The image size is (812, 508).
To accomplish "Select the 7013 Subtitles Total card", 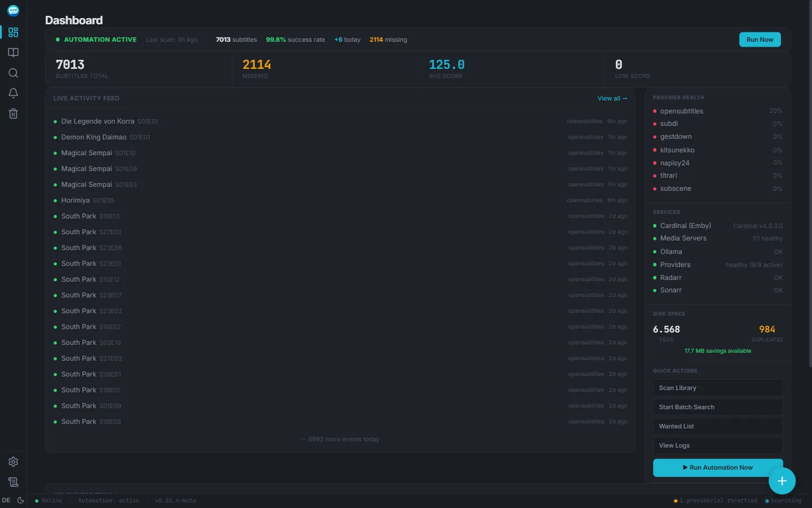I will 139,69.
